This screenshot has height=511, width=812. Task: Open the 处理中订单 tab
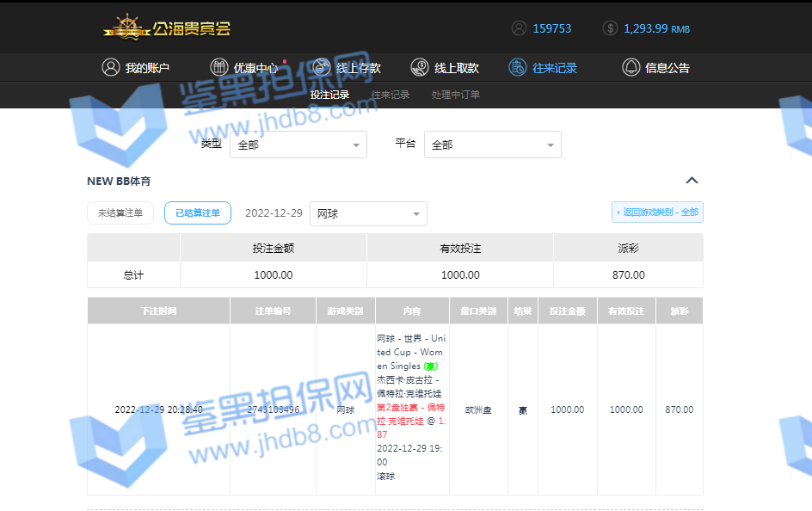tap(456, 95)
